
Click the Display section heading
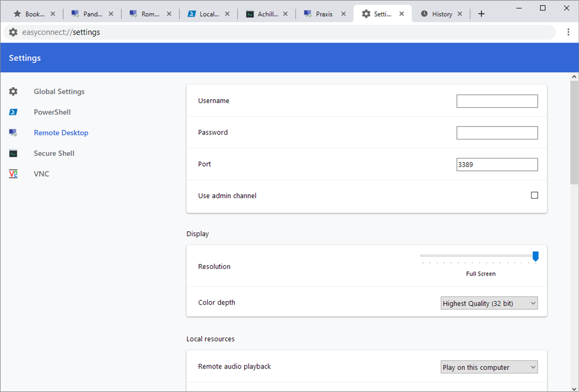197,234
